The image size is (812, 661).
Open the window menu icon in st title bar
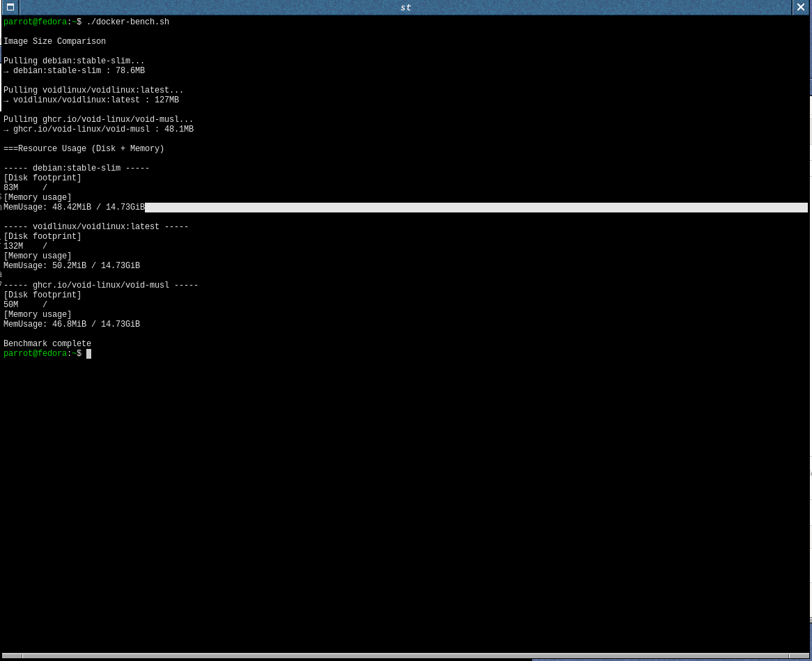coord(10,7)
